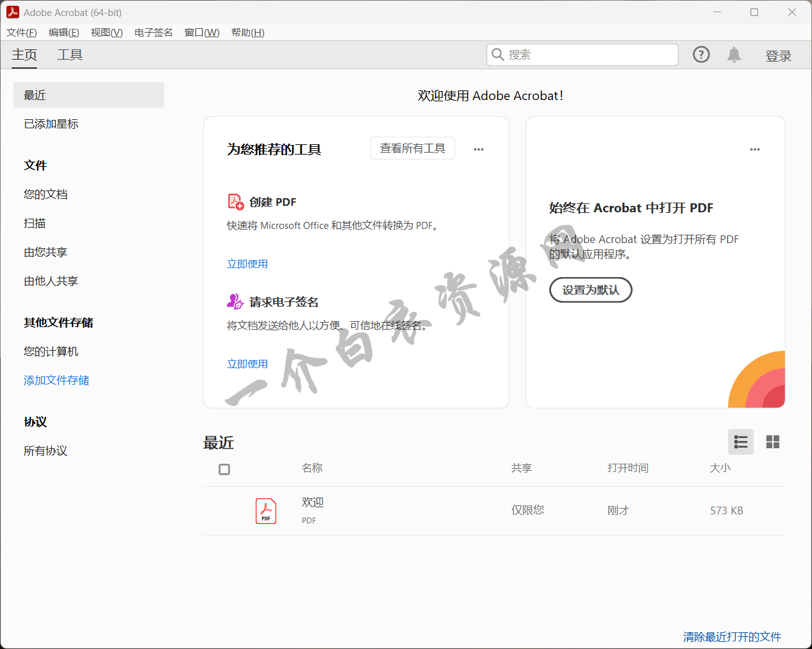Click the Request e-signature icon
The image size is (812, 649).
[235, 301]
